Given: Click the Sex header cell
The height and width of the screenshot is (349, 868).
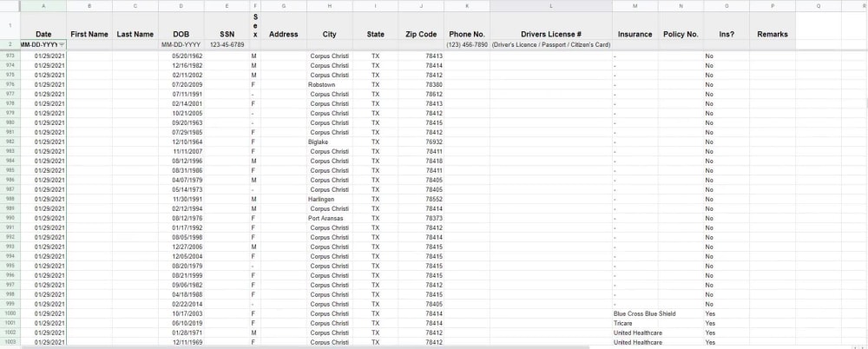Looking at the screenshot, I should (x=255, y=25).
